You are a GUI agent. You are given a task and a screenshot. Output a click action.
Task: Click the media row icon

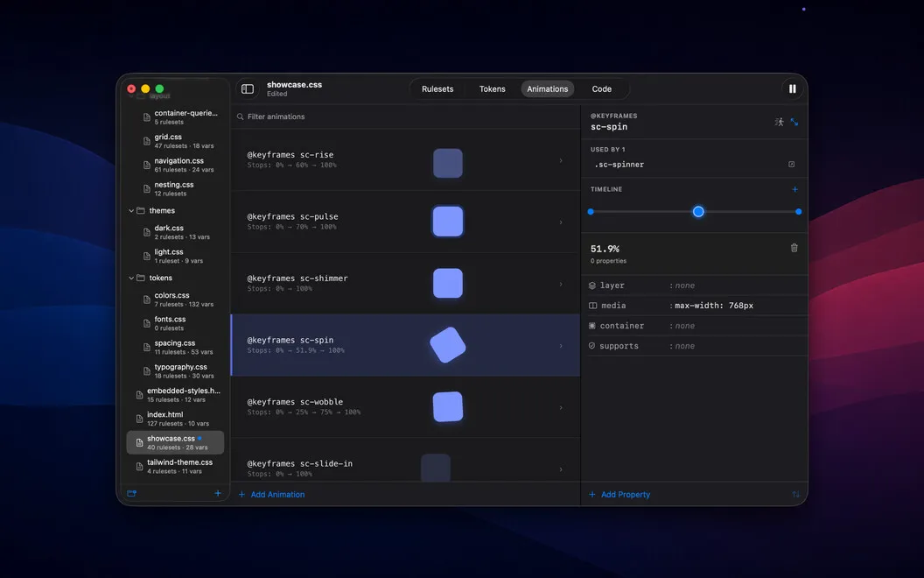pyautogui.click(x=593, y=306)
